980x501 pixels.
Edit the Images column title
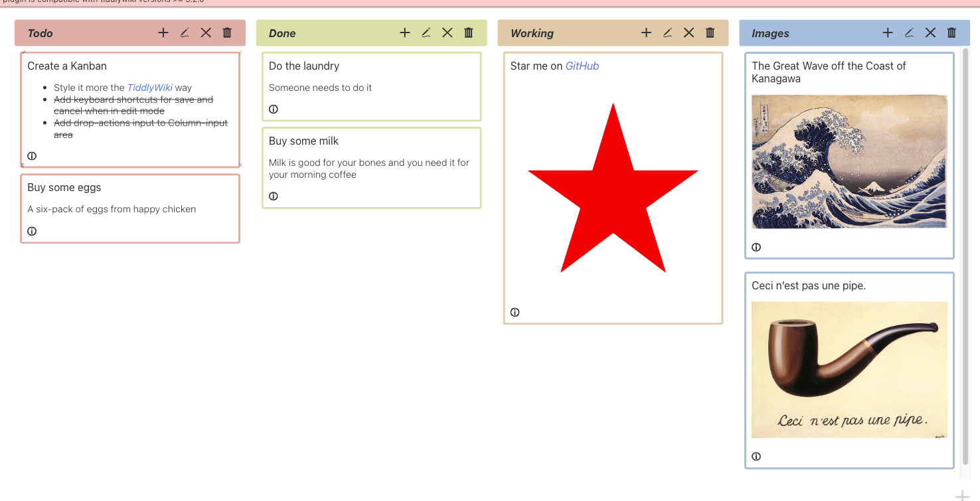[909, 33]
